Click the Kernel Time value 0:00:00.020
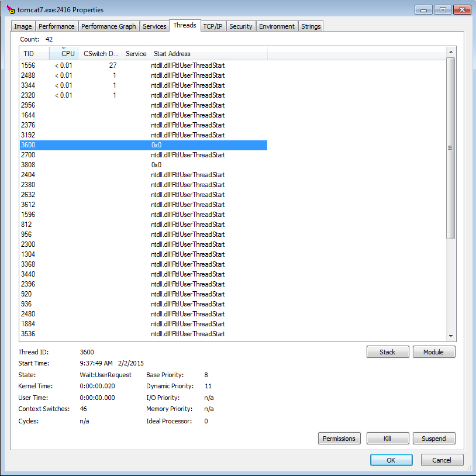 98,386
